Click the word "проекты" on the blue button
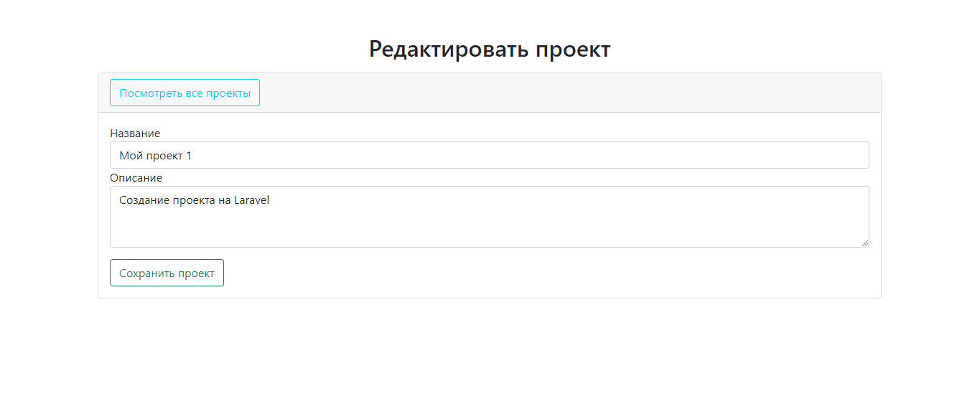980x417 pixels. click(x=228, y=93)
